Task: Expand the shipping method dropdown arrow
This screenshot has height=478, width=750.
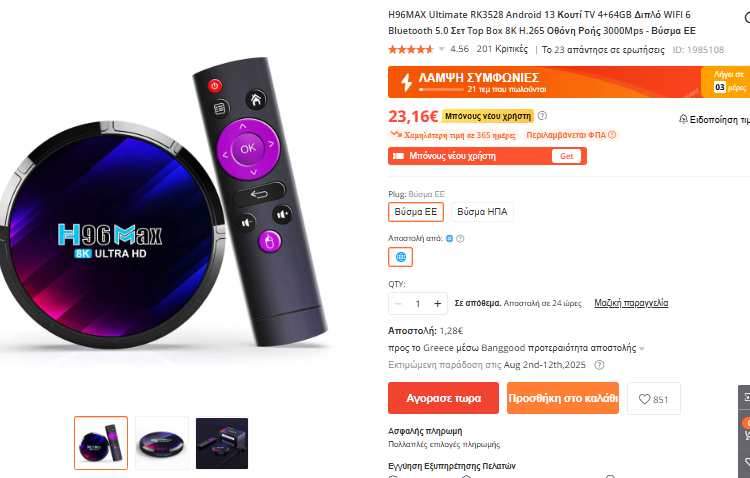Action: coord(642,349)
